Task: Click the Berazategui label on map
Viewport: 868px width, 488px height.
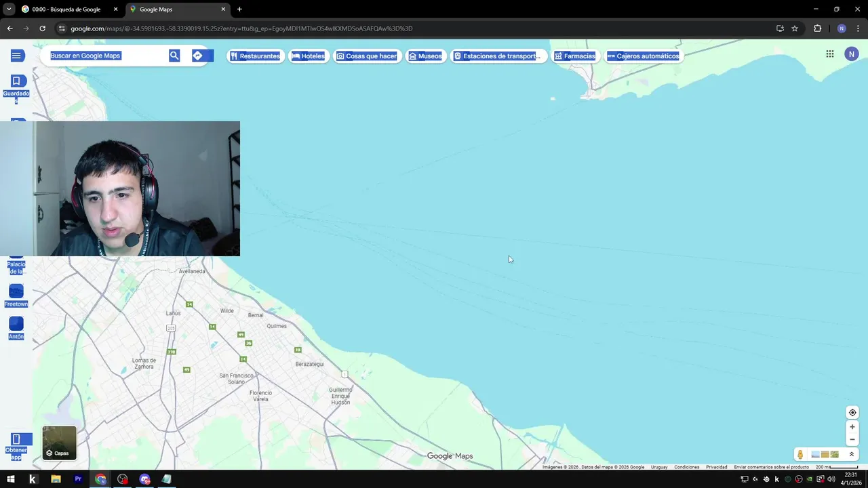Action: click(x=310, y=364)
